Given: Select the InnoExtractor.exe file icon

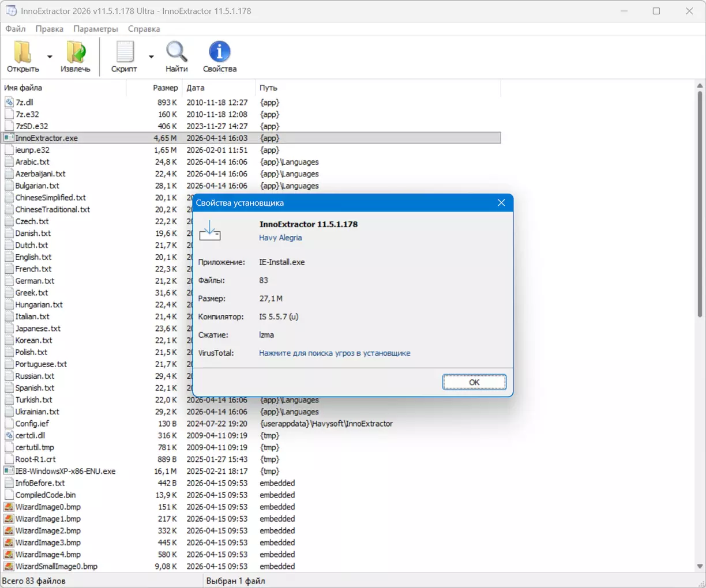Looking at the screenshot, I should tap(9, 138).
